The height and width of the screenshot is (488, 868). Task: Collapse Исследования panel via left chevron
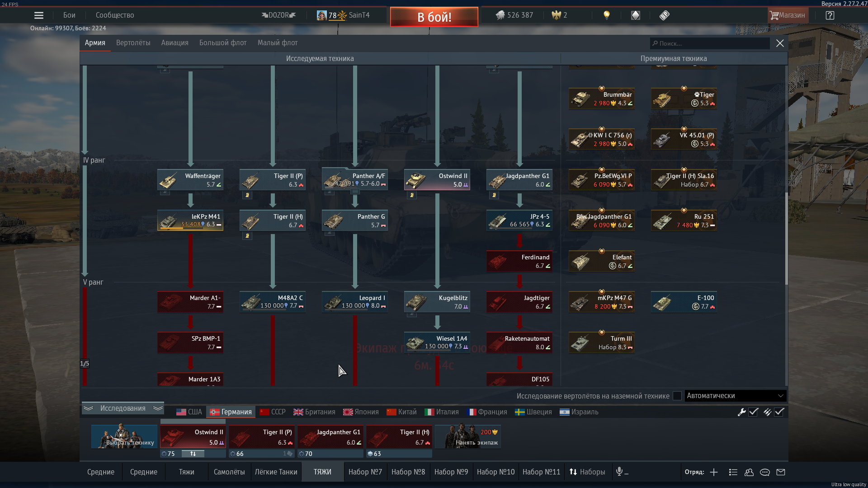coord(89,408)
